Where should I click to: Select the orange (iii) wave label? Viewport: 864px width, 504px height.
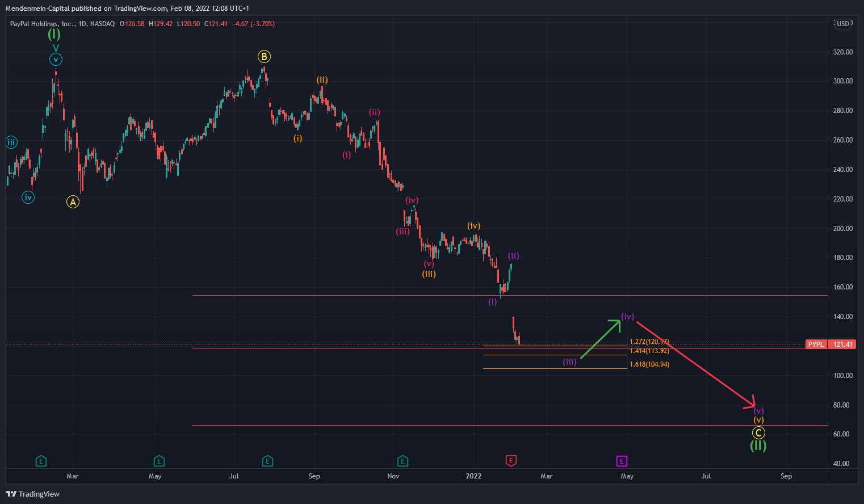429,274
